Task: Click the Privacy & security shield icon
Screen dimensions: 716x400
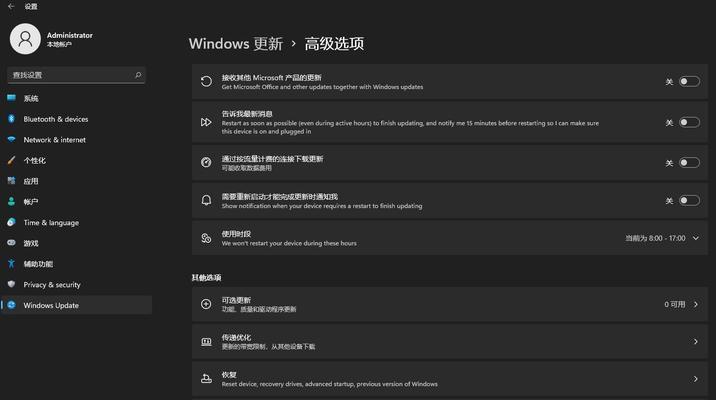Action: point(11,284)
